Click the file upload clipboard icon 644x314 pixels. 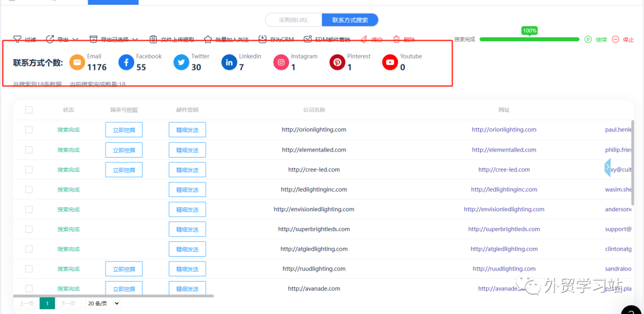[x=153, y=39]
